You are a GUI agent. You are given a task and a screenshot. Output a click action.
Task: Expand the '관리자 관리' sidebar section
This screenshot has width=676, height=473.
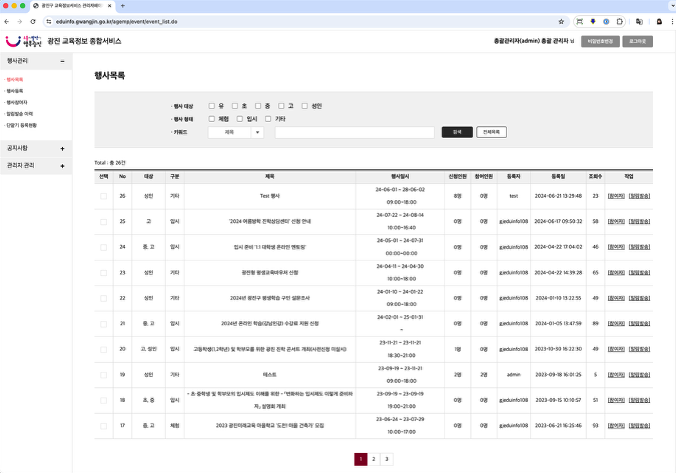62,164
